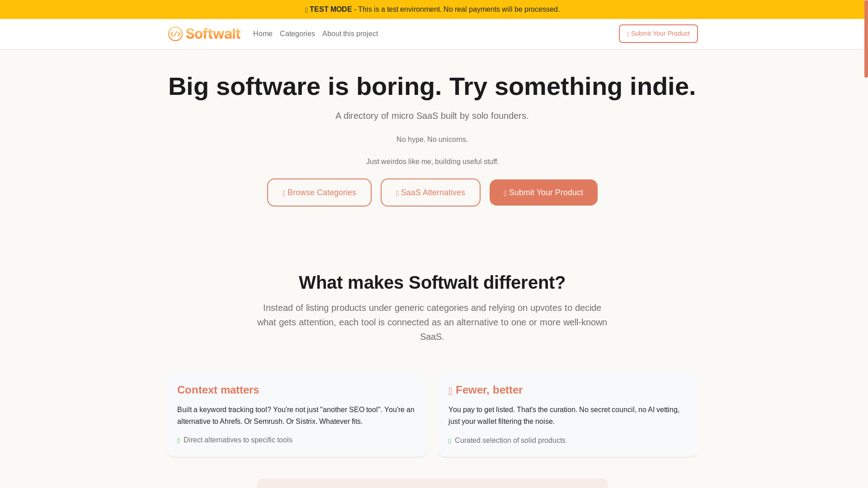Click the check icon before Direct alternatives
The image size is (868, 488).
coord(179,441)
